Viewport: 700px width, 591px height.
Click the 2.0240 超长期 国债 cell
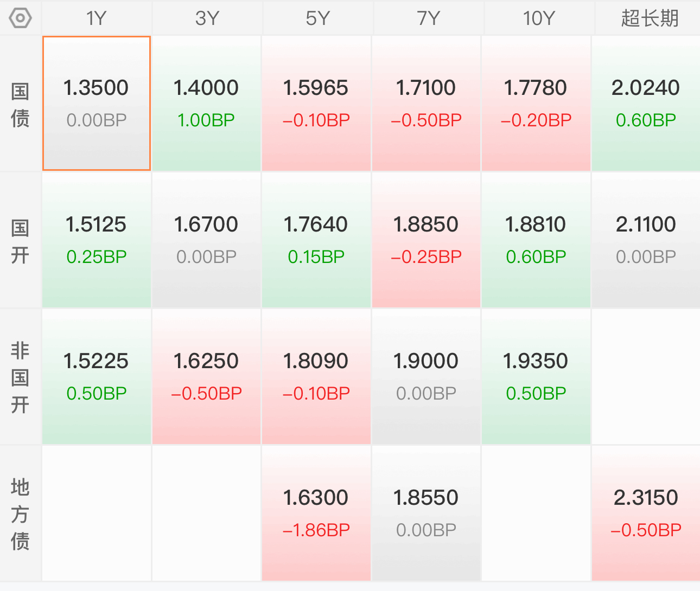point(646,104)
